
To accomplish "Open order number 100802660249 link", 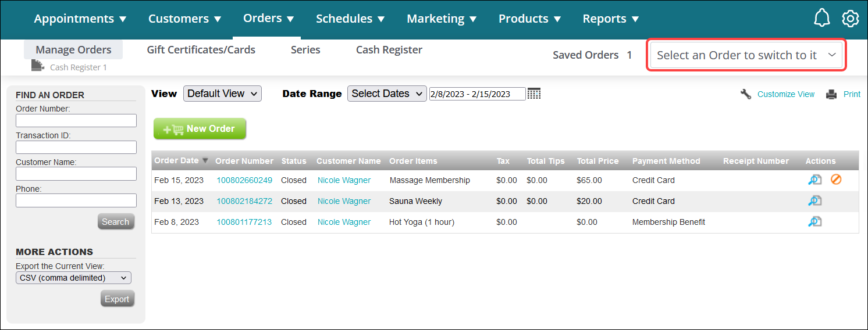I will (244, 180).
